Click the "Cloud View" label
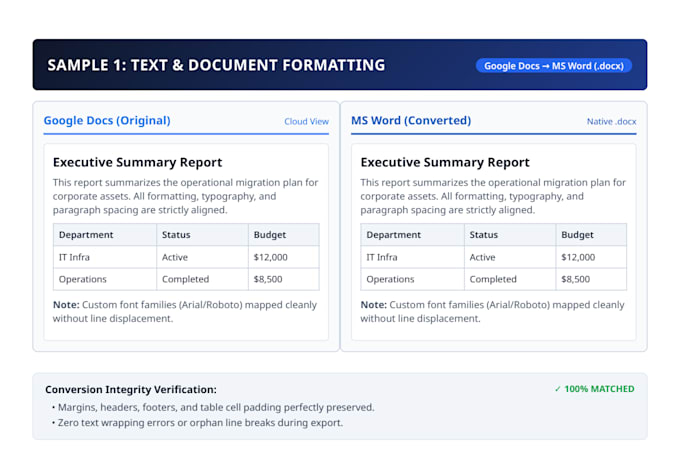This screenshot has width=680, height=459. 306,121
